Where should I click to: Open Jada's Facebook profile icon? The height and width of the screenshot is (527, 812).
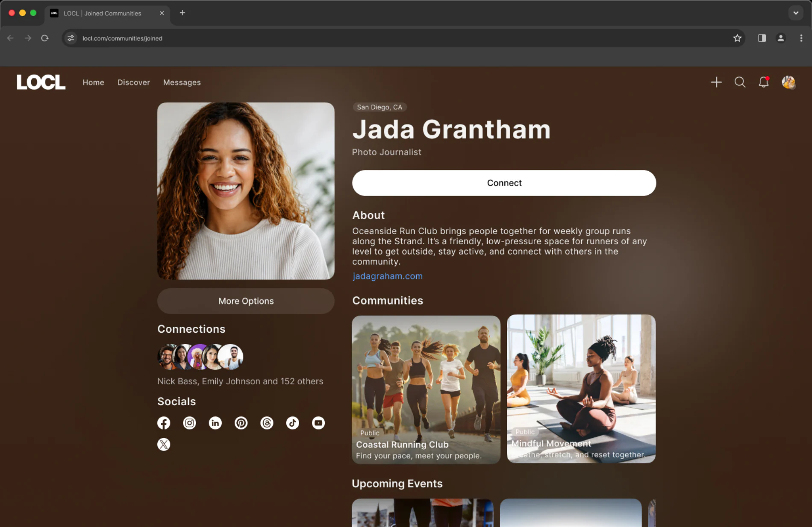(x=164, y=423)
